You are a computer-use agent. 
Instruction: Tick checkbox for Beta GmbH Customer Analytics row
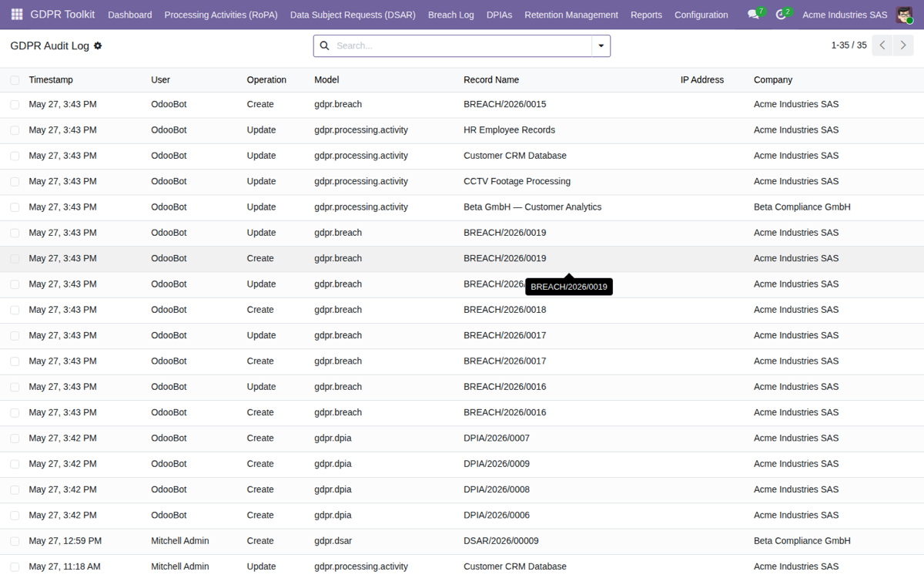tap(15, 207)
